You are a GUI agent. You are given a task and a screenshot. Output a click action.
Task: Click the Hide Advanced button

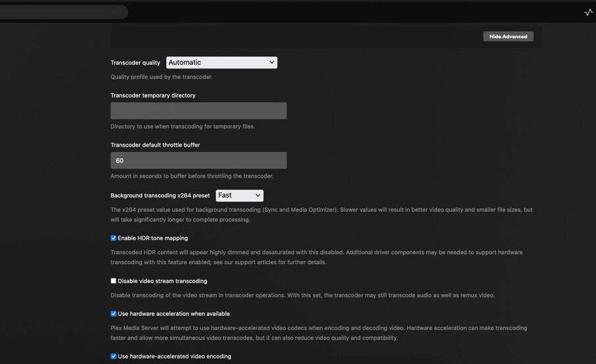click(x=508, y=36)
